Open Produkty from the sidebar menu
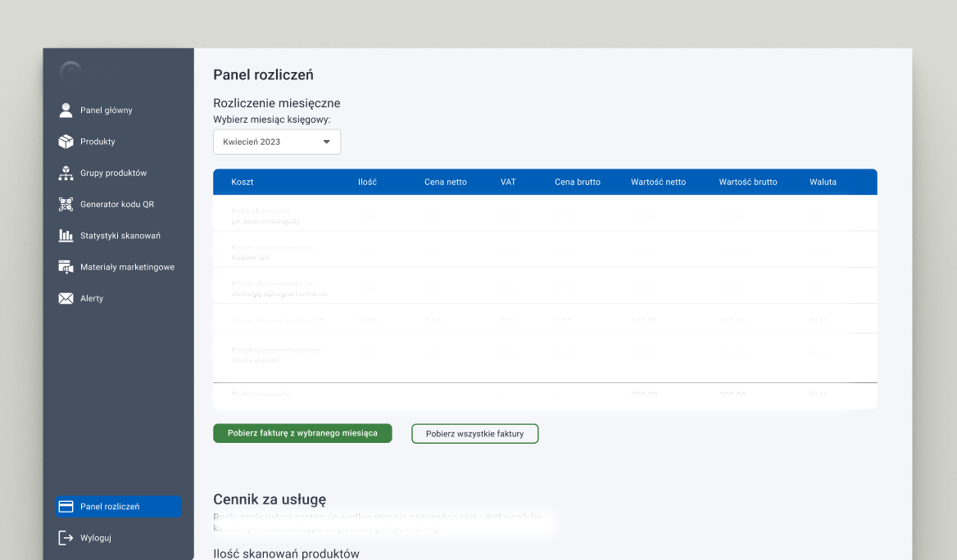The image size is (957, 560). (98, 142)
